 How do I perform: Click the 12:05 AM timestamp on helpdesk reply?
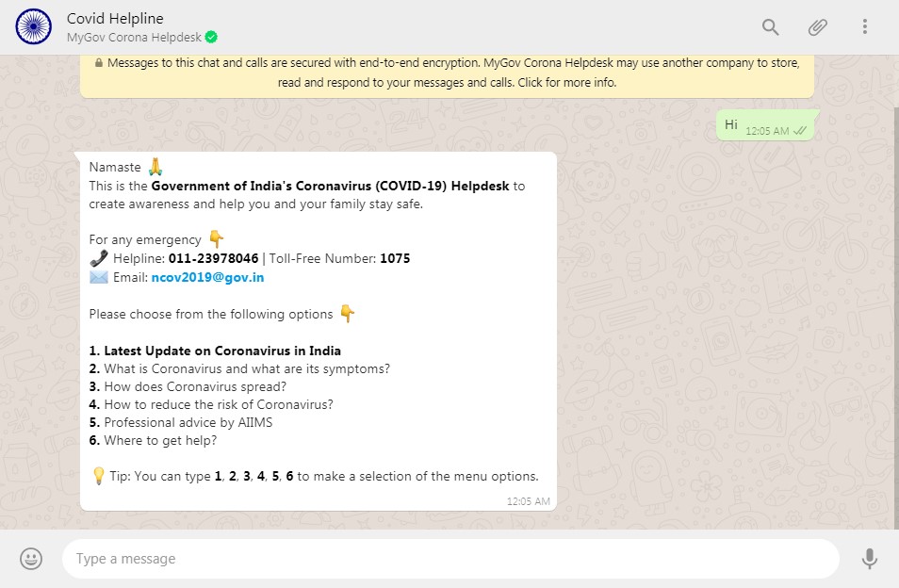click(x=528, y=501)
